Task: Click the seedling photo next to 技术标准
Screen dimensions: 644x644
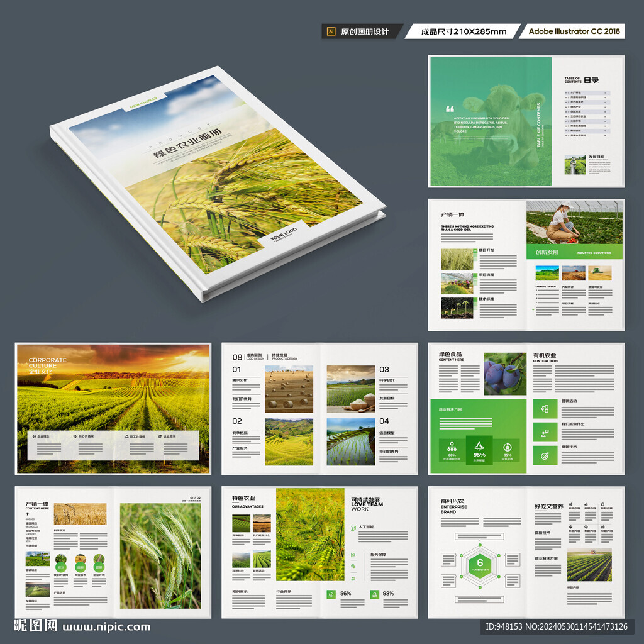Action: coord(457,308)
